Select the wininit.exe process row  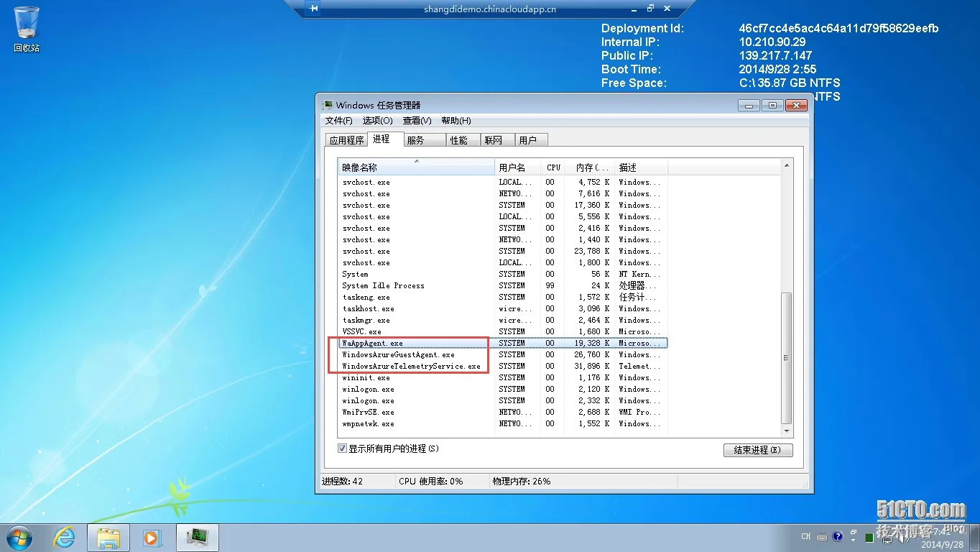pyautogui.click(x=503, y=377)
